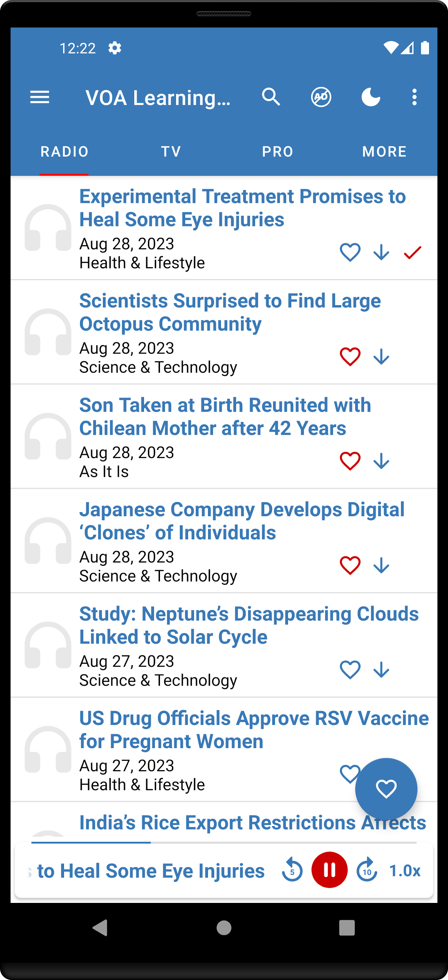Download Neptune's Disappearing Clouds article

[x=381, y=670]
